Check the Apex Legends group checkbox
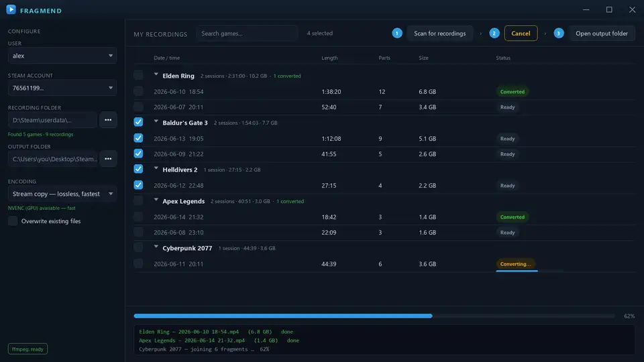644x362 pixels. pyautogui.click(x=138, y=200)
